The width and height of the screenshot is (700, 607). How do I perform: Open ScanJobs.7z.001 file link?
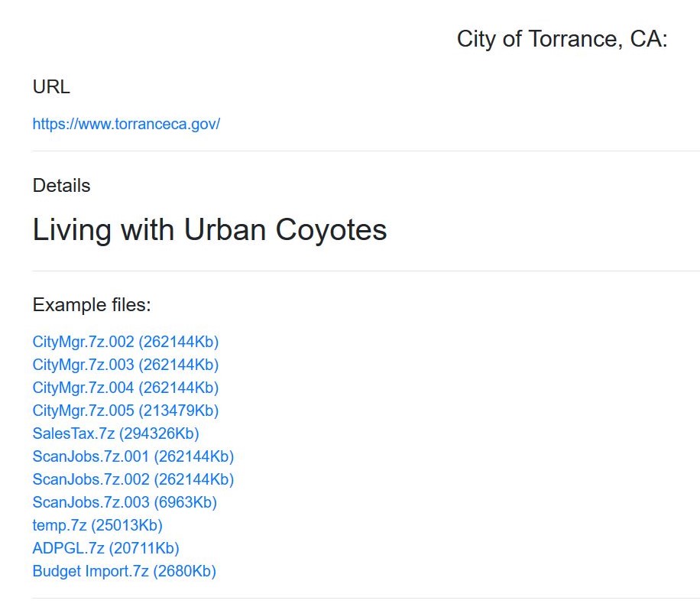click(x=133, y=456)
